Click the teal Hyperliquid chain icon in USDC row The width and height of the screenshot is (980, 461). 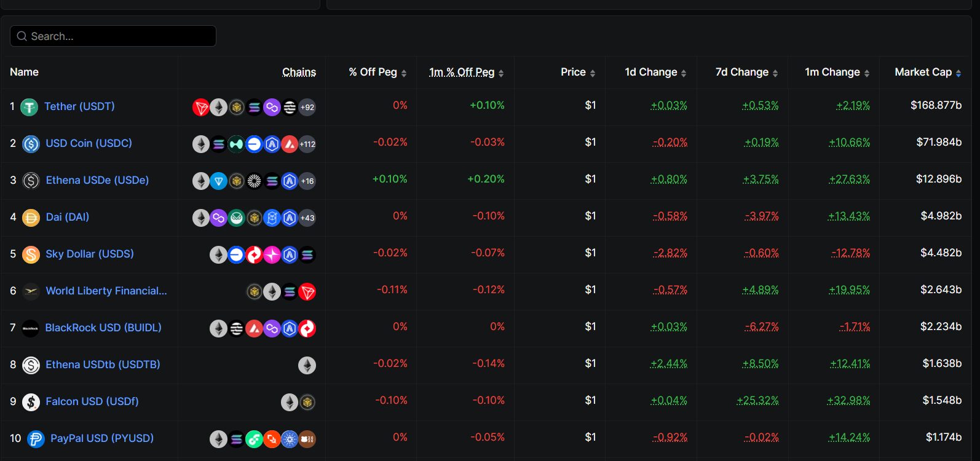pos(236,144)
